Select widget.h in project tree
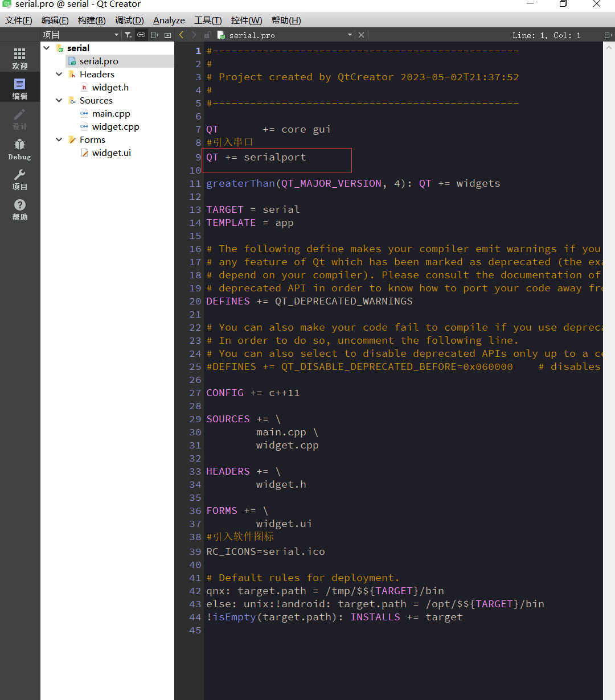 click(x=110, y=88)
